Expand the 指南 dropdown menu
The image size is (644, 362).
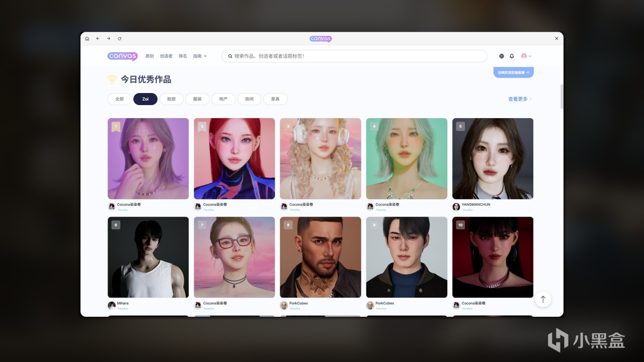[x=200, y=56]
